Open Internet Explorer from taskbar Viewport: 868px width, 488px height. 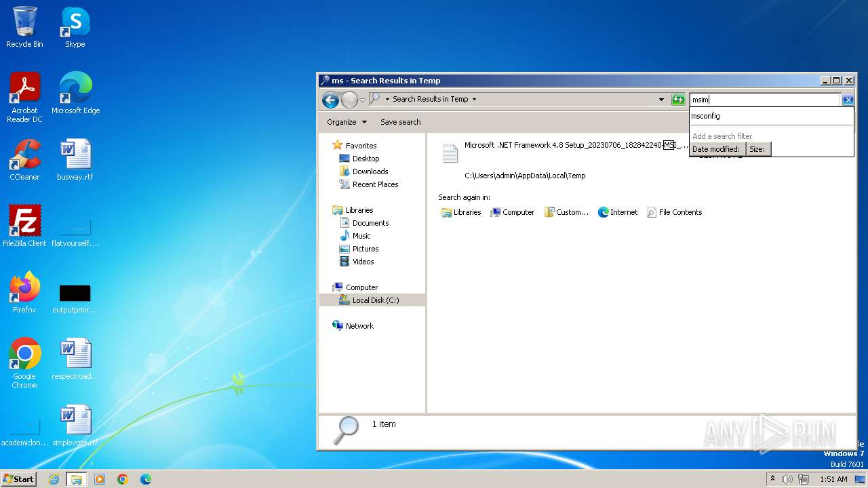click(54, 479)
